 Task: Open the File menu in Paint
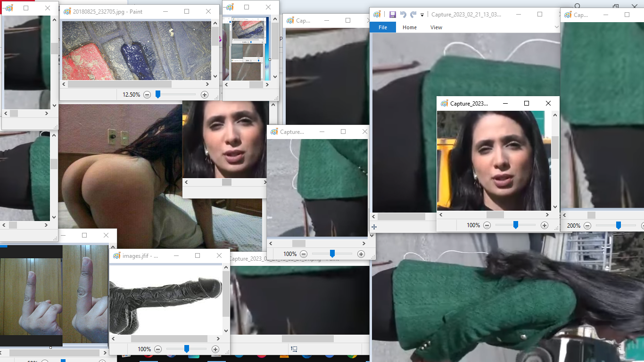[383, 27]
